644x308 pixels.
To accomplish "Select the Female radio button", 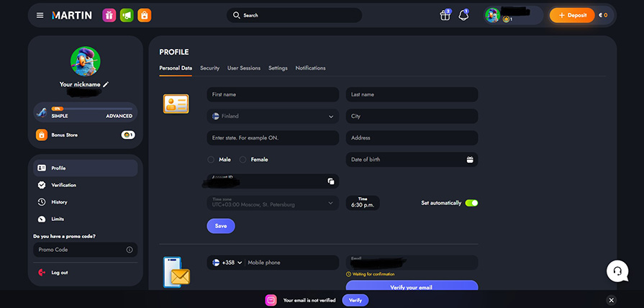I will click(x=243, y=160).
